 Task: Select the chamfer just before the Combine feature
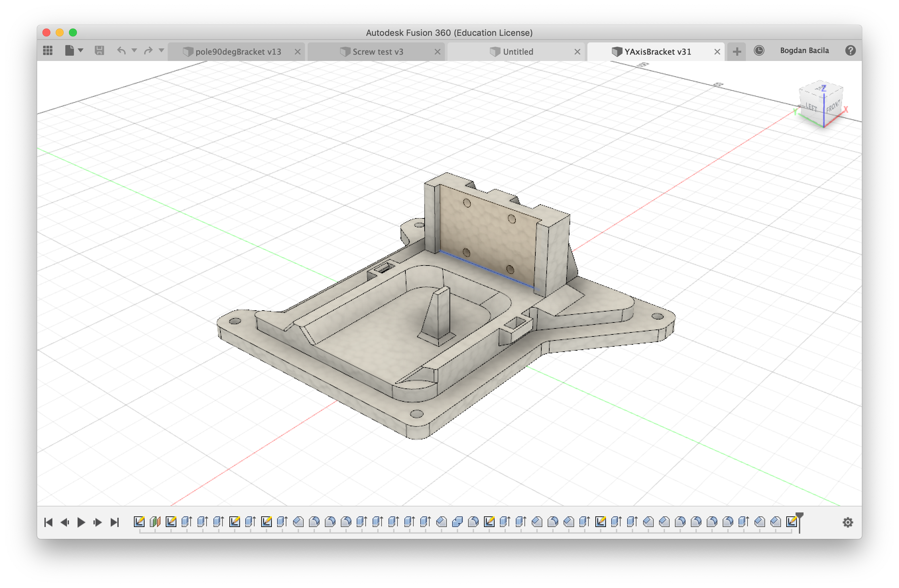click(x=441, y=522)
